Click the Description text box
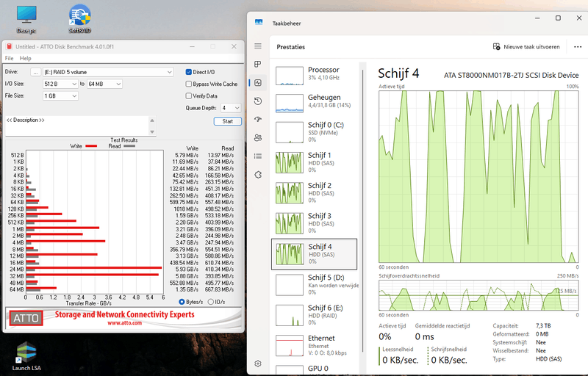This screenshot has height=376, width=588. tap(77, 126)
